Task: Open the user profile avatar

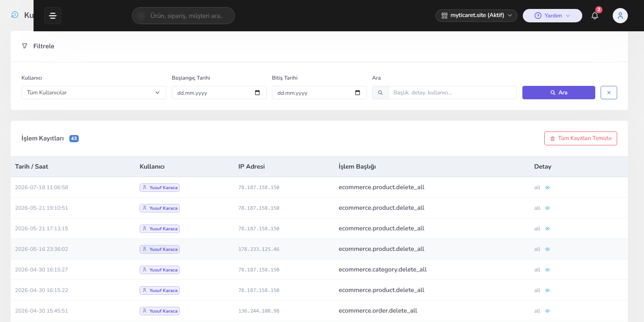Action: click(x=620, y=16)
